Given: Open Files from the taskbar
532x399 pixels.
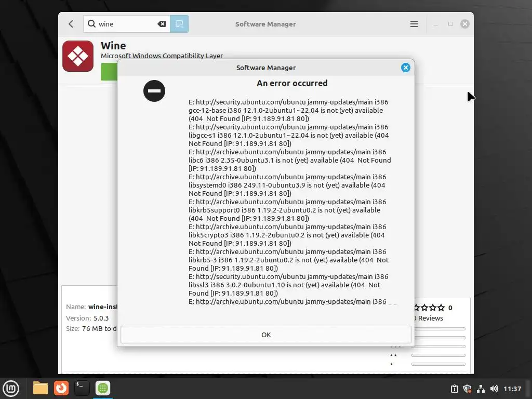Looking at the screenshot, I should click(x=41, y=388).
